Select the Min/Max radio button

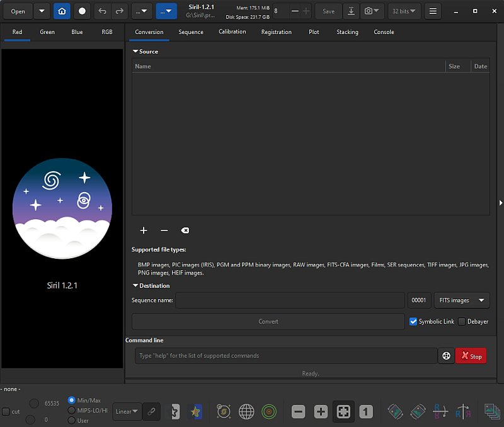click(71, 400)
